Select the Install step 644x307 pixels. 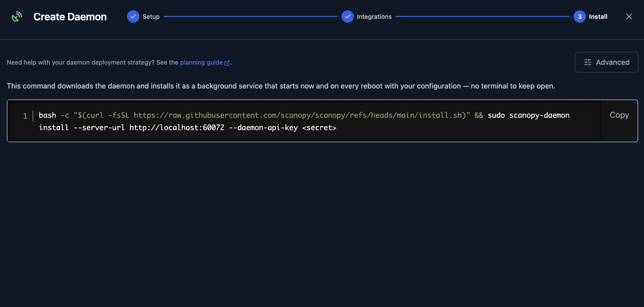[x=591, y=16]
